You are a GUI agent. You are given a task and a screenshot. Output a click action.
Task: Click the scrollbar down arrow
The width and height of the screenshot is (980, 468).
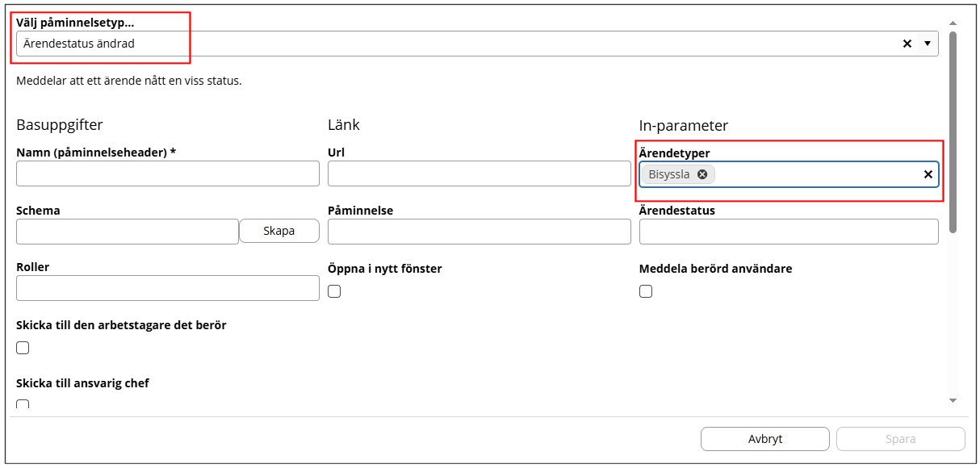tap(953, 400)
